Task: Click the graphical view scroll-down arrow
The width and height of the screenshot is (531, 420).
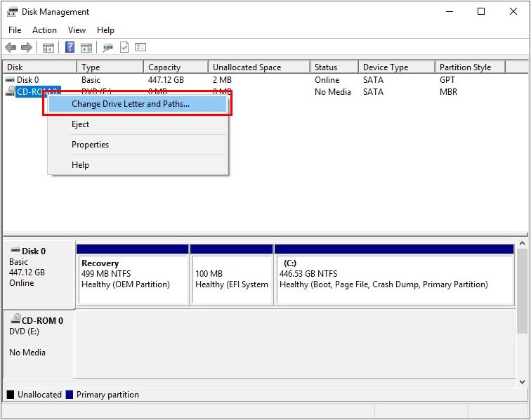Action: pyautogui.click(x=522, y=381)
